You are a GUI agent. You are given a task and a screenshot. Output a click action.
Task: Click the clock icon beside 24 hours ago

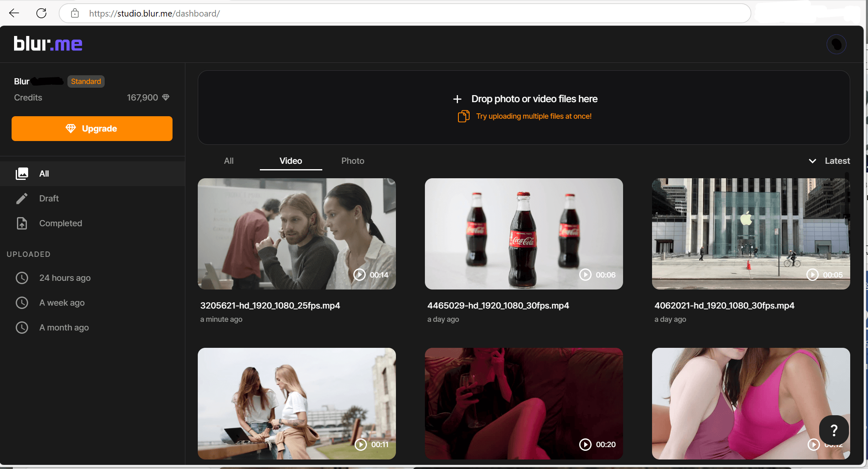[22, 278]
